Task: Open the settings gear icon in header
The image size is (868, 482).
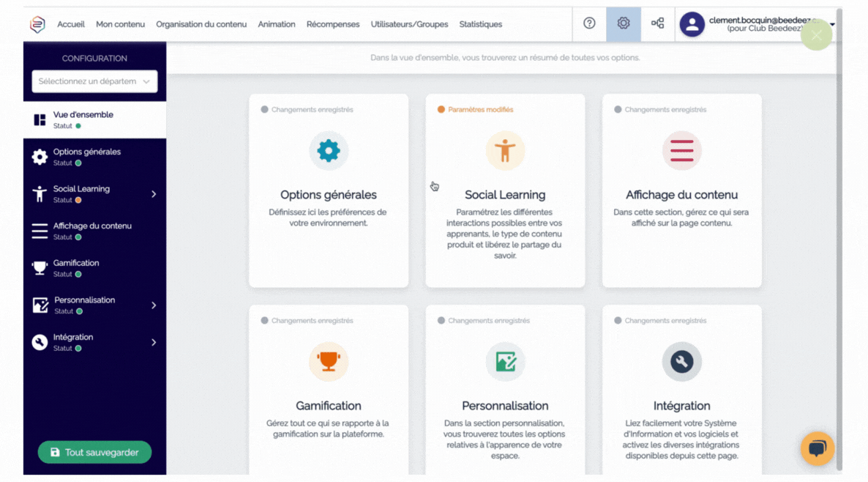Action: point(624,23)
